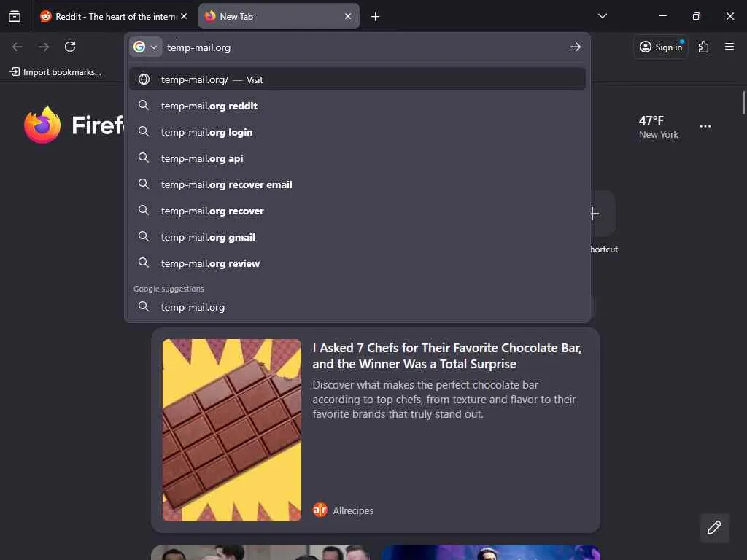Open the Extensions puzzle icon
Viewport: 747px width, 560px height.
[x=704, y=47]
